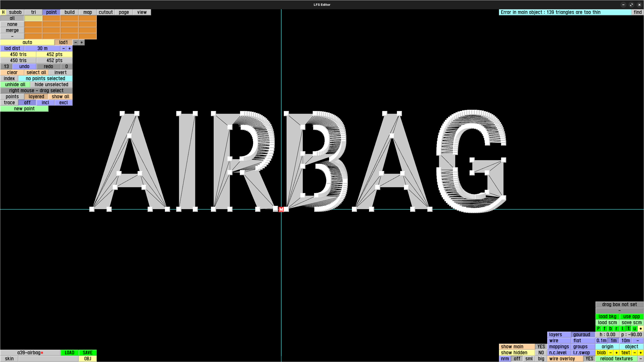
Task: Click the 'P' perspective view button
Action: [x=599, y=329]
